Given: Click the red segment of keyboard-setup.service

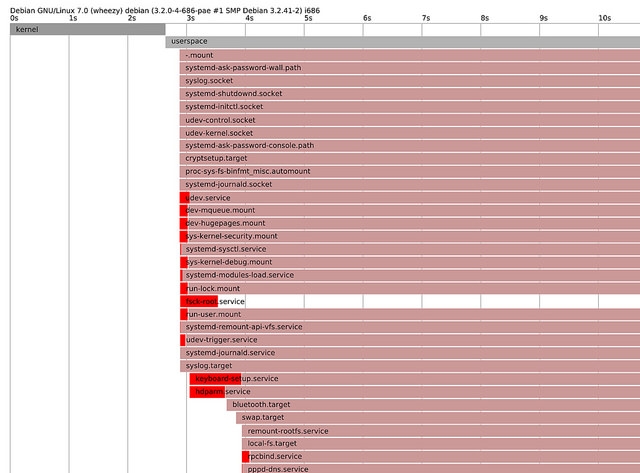Looking at the screenshot, I should [214, 379].
